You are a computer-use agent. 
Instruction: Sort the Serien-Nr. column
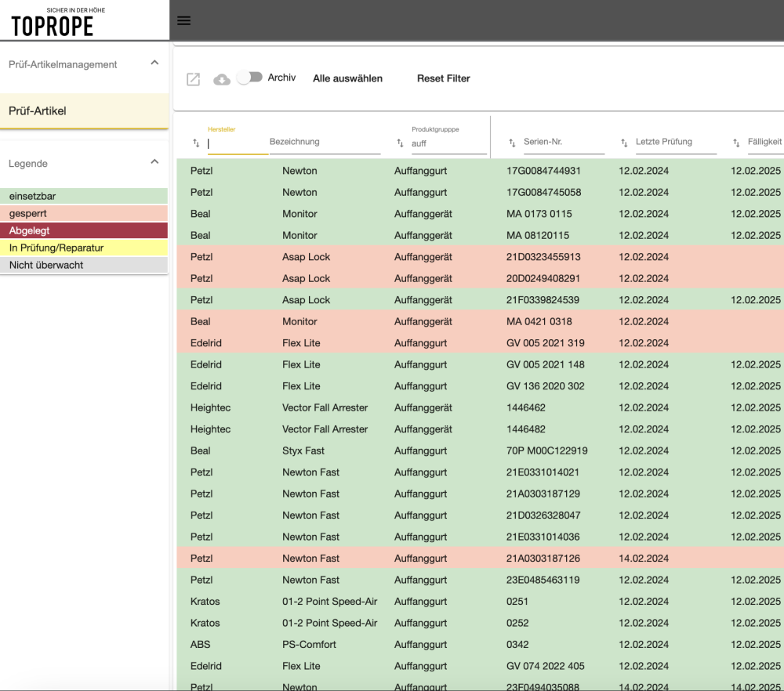[513, 142]
